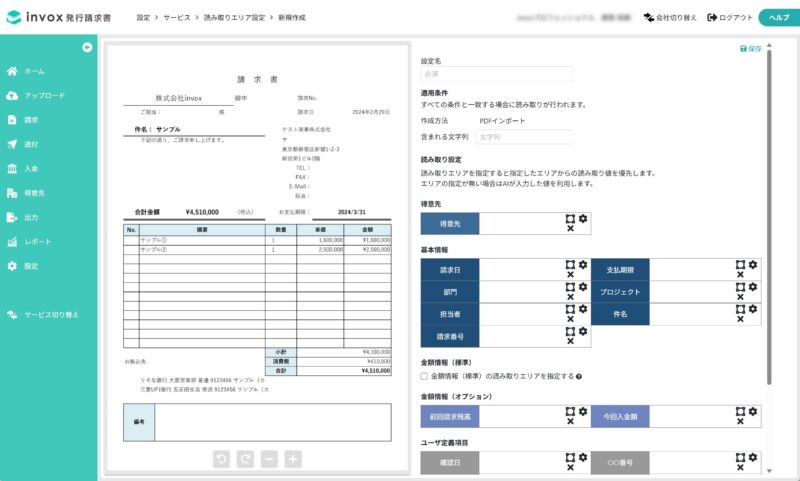Clear the 請求日 field with X
800x481 pixels.
pos(570,274)
